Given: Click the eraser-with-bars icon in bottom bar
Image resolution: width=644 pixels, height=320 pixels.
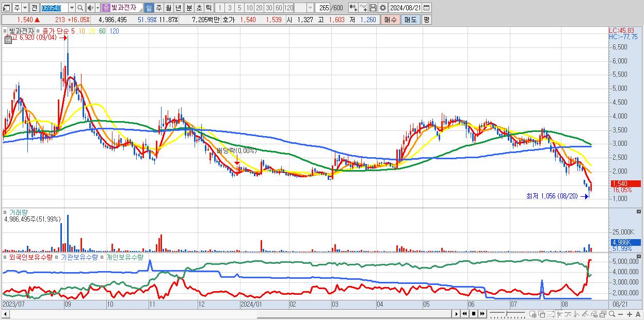Looking at the screenshot, I should (594, 314).
